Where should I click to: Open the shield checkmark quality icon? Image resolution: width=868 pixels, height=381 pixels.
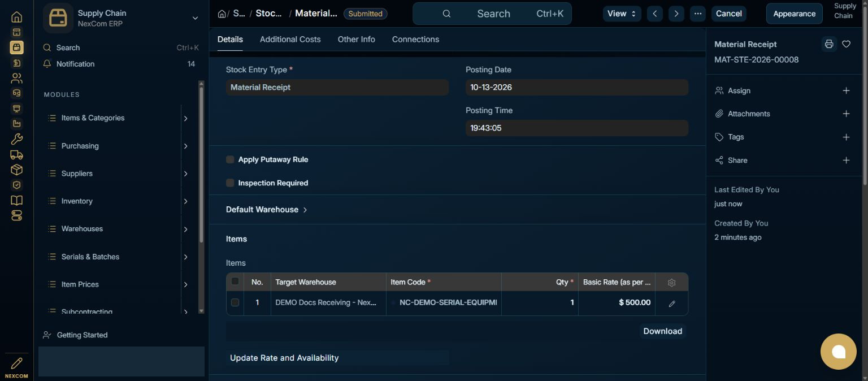16,185
